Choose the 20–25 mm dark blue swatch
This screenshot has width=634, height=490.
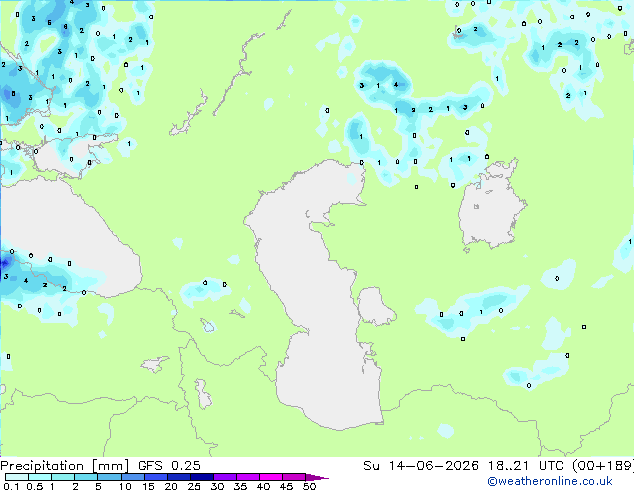click(x=179, y=477)
